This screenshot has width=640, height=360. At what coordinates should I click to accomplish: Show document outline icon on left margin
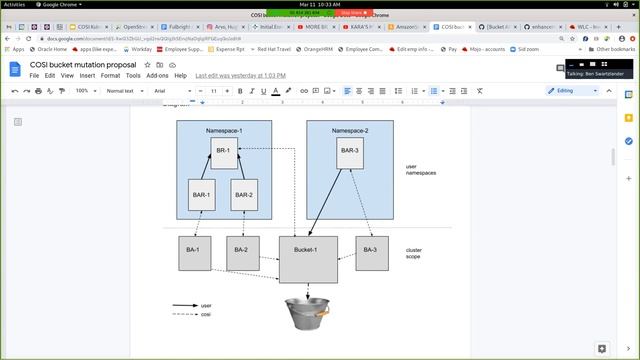point(18,122)
